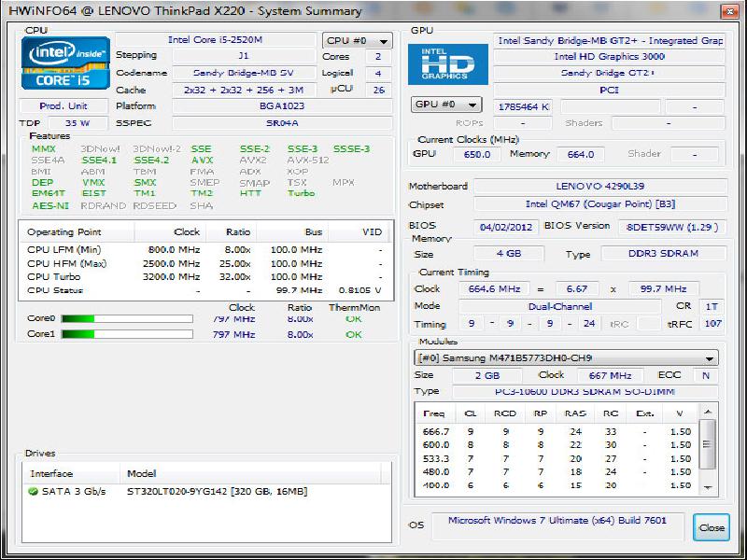Click the 480.0 frequency row in timings table
Viewport: 747px width, 560px height.
point(557,472)
